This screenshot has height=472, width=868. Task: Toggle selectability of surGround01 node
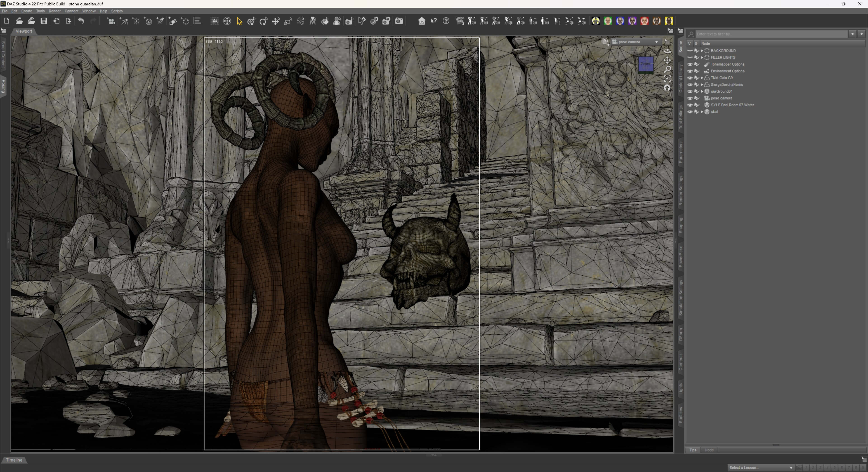click(x=697, y=91)
